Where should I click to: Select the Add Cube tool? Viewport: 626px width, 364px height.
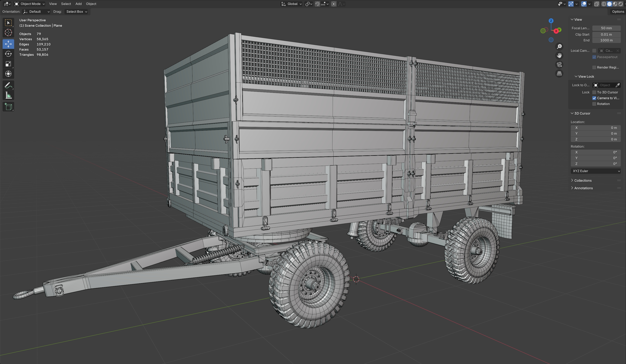click(8, 107)
